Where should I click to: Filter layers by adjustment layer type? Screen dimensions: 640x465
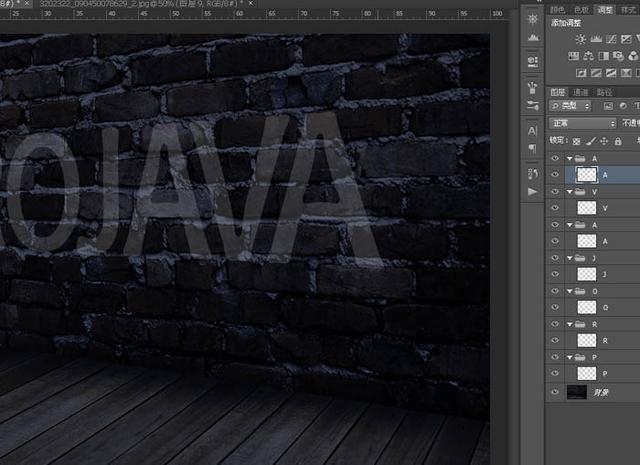coord(623,106)
